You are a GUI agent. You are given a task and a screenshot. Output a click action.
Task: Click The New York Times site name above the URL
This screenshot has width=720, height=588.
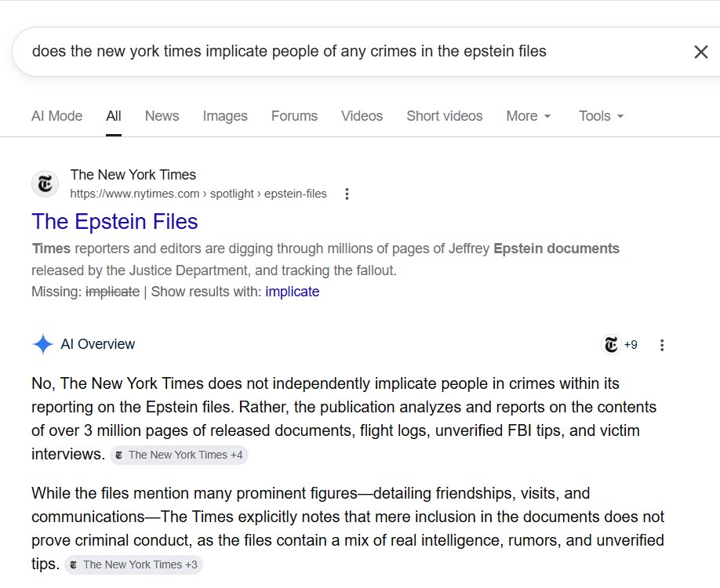pos(133,175)
